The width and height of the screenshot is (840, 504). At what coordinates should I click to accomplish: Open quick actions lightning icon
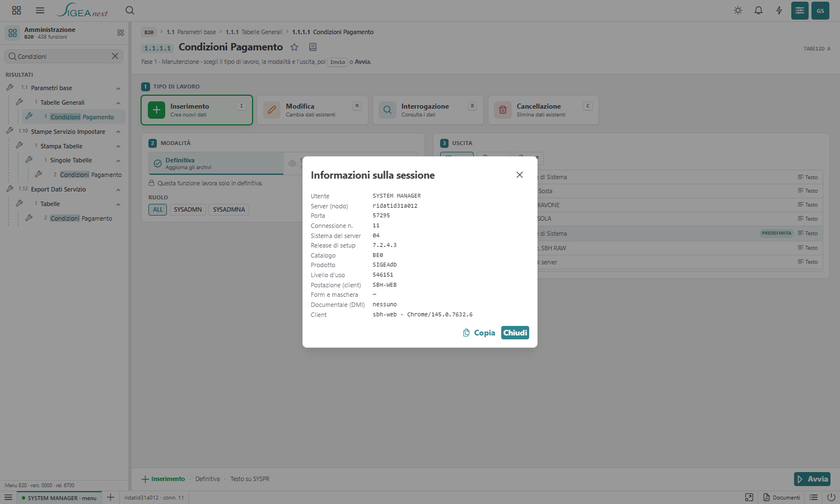point(779,11)
